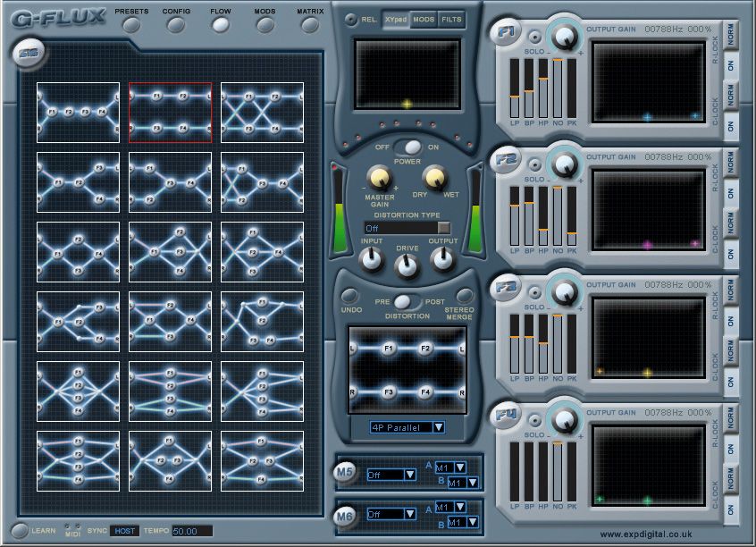Open the 4P Parallel routing dropdown
This screenshot has height=547, width=756.
point(407,427)
